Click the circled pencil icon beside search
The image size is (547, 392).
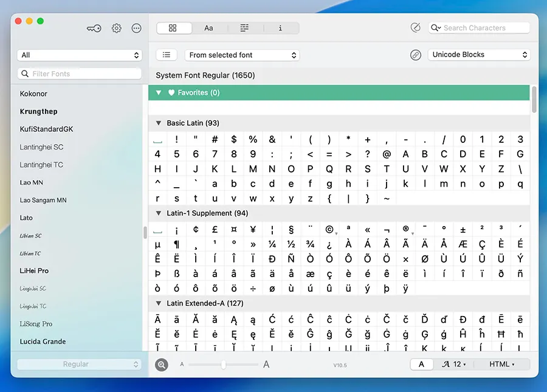(416, 28)
